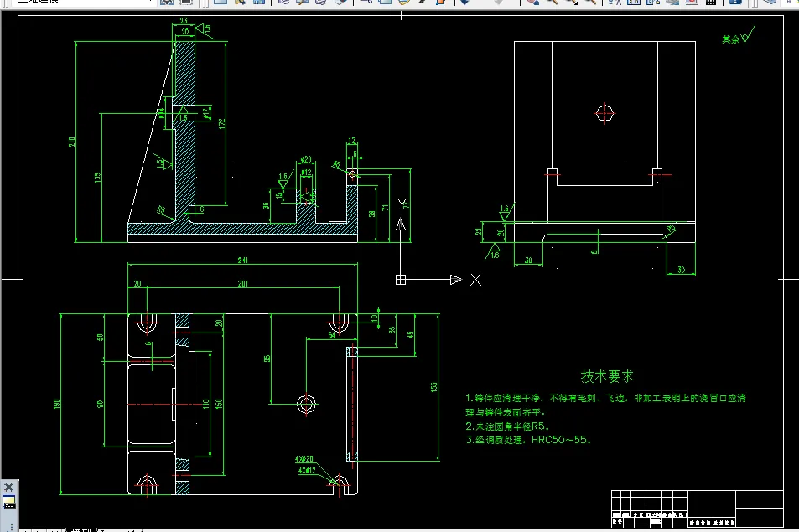Pick the double-circle hole in the plan view
Screen dimensions: 799x532
[306, 404]
